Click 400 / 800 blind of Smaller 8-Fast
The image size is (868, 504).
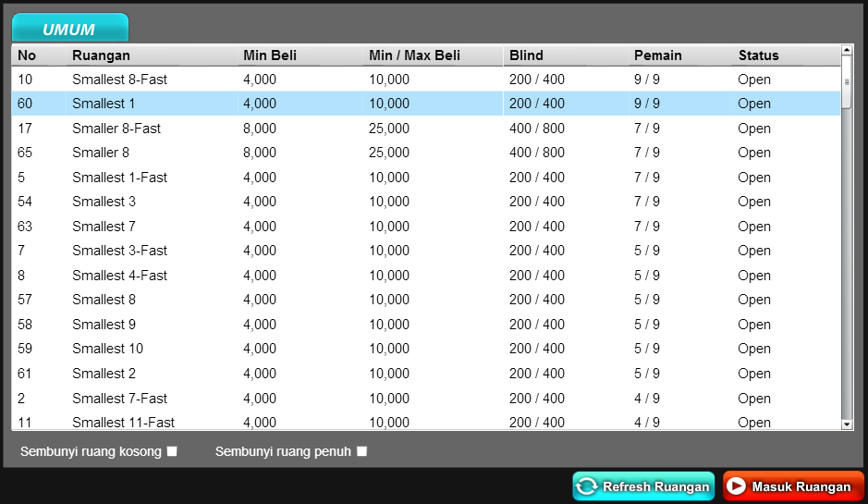(537, 129)
